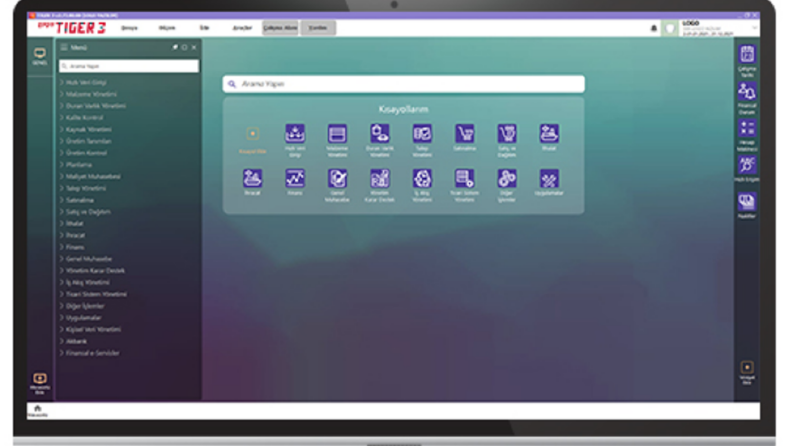Pin the Menü panel
Viewport: 793px width, 446px height.
tap(175, 47)
